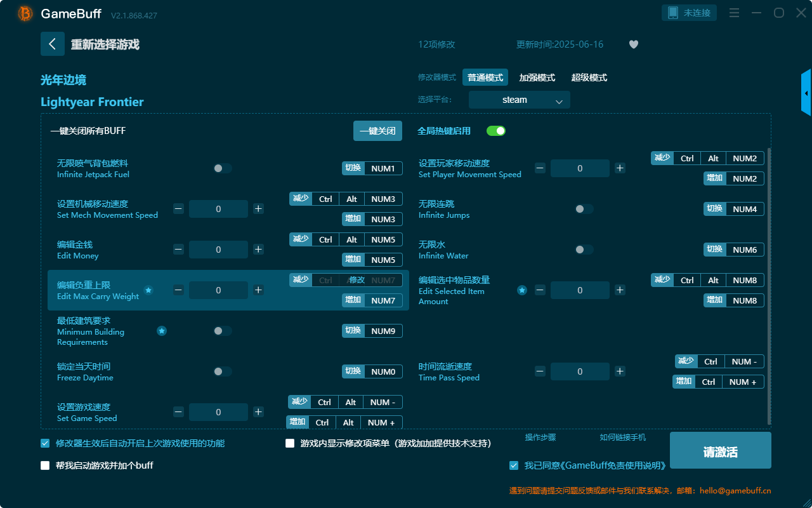Open the hamburger menu icon
Image resolution: width=812 pixels, height=508 pixels.
tap(734, 13)
